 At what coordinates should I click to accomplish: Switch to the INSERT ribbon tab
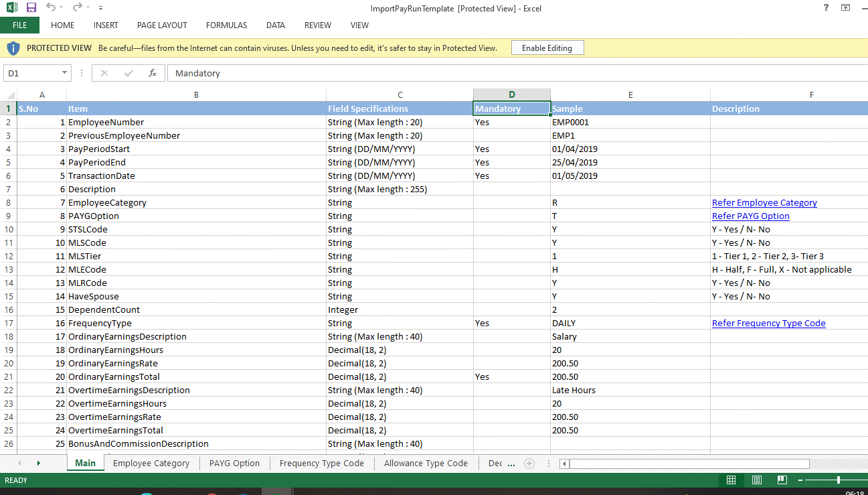click(x=106, y=25)
